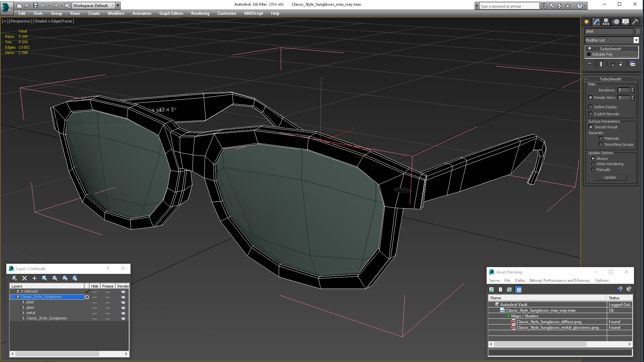
Task: Click Create New Layer icon
Action: coord(14,278)
